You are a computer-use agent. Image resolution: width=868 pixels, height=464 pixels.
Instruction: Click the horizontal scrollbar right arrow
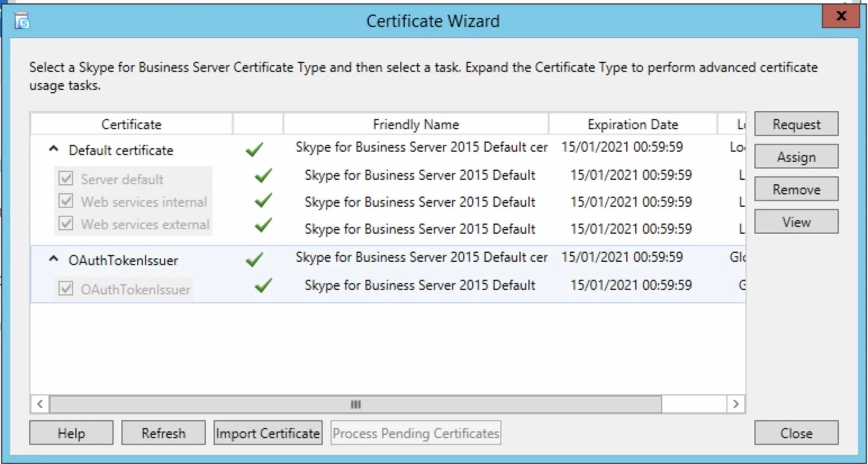click(736, 404)
